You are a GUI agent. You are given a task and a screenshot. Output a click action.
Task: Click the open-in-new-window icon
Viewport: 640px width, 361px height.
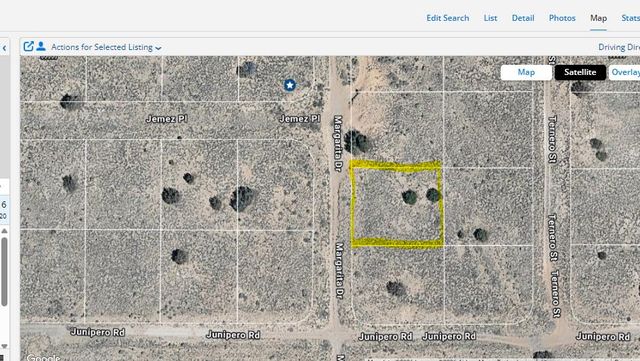click(x=28, y=47)
